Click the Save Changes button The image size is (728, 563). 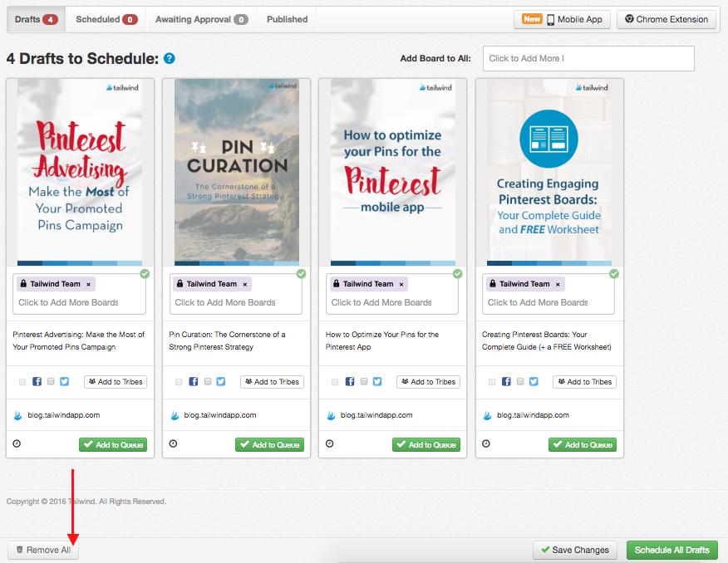(575, 550)
